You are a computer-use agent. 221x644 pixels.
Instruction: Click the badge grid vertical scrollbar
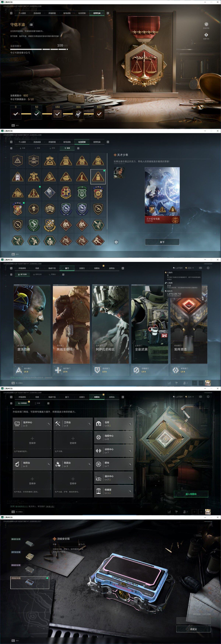click(107, 191)
